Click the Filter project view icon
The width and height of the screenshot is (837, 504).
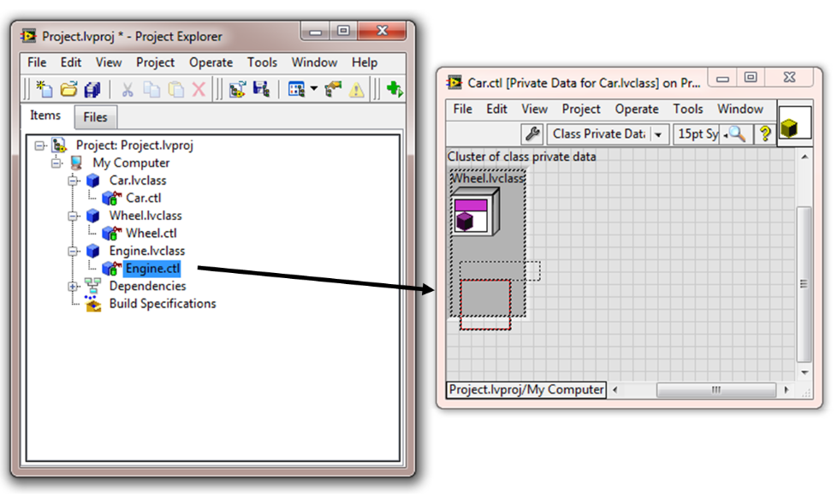coord(296,89)
